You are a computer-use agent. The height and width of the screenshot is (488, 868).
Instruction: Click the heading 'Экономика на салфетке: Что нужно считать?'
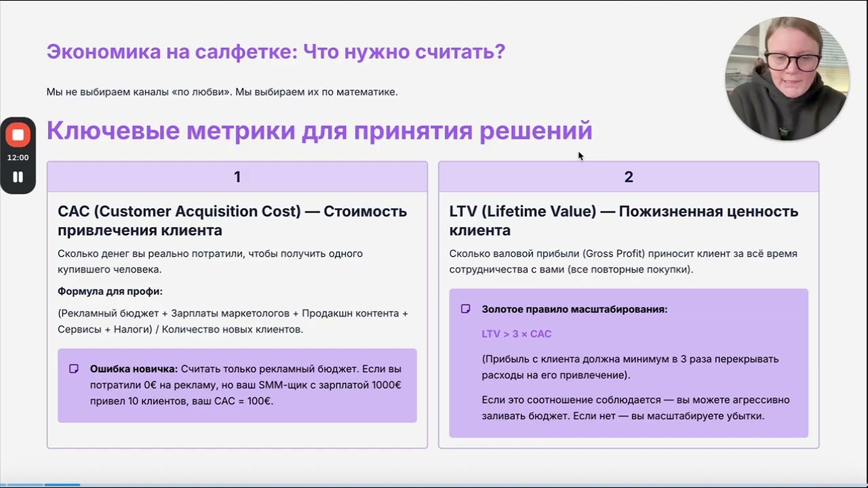(x=276, y=52)
